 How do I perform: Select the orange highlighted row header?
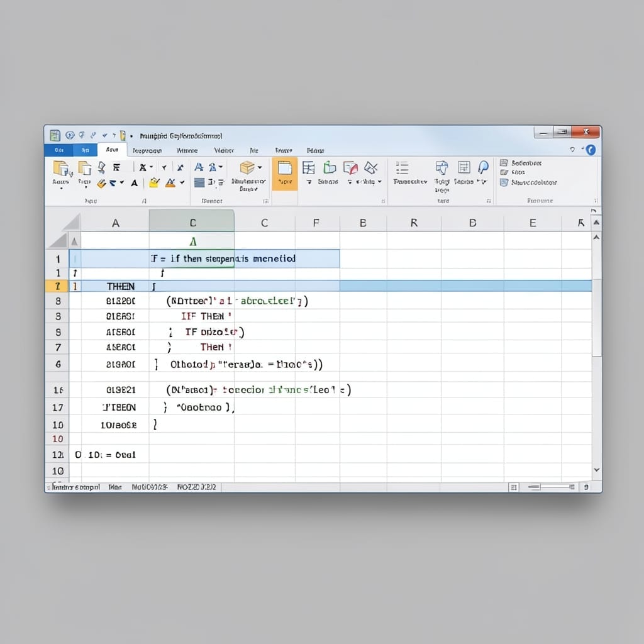[x=57, y=286]
